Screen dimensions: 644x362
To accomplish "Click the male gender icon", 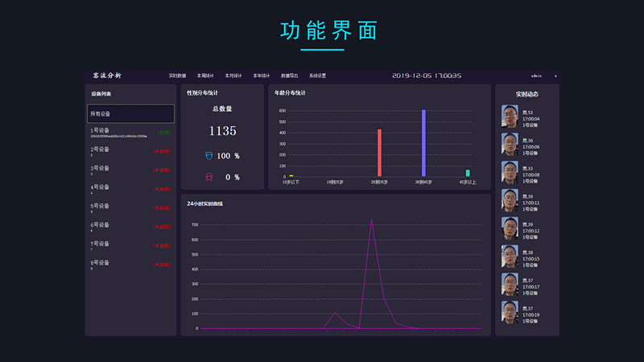I will [208, 155].
